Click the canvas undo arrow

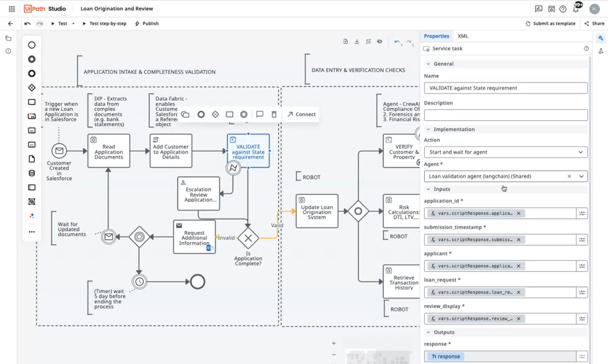tap(397, 42)
